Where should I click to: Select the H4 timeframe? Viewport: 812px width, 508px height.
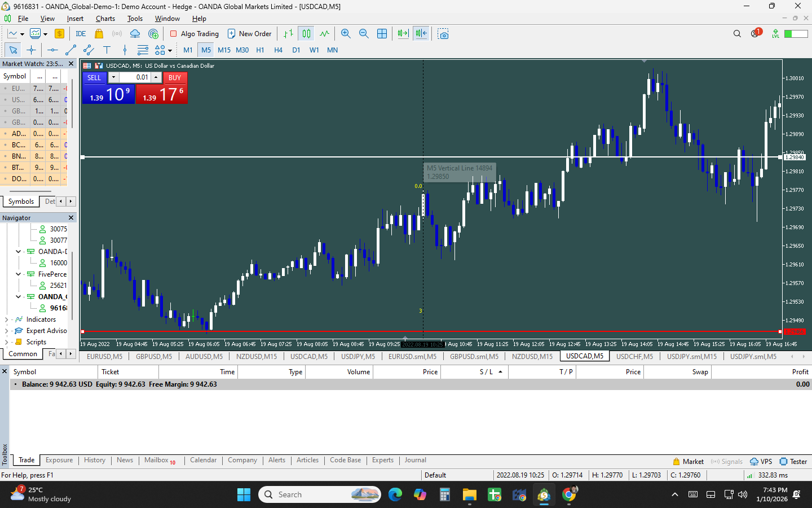coord(278,50)
